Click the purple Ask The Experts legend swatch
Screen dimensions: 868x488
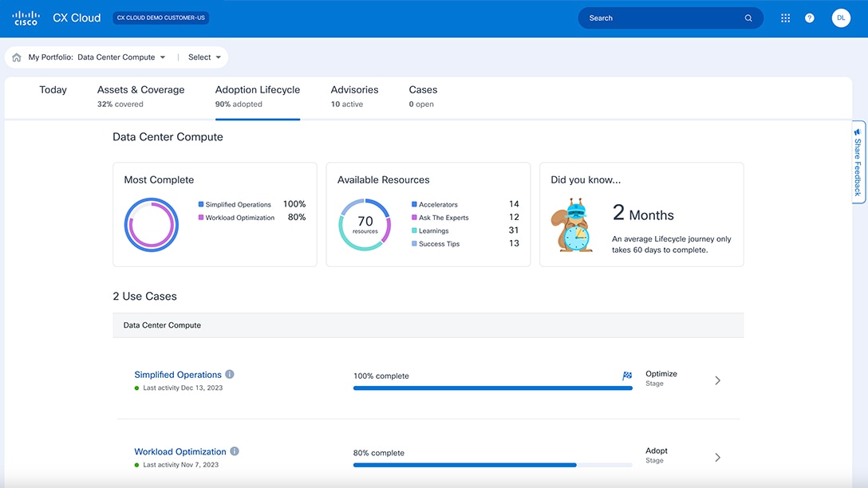tap(414, 218)
